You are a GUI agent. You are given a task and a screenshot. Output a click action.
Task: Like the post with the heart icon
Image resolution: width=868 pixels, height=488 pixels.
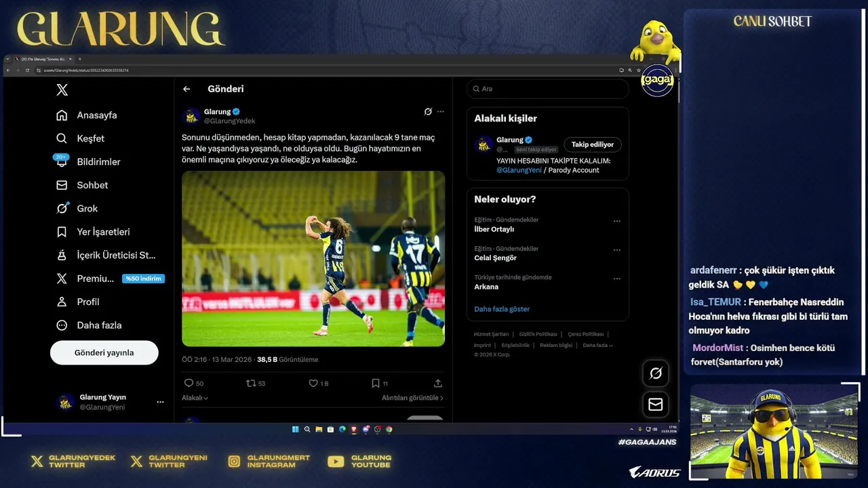click(x=313, y=383)
